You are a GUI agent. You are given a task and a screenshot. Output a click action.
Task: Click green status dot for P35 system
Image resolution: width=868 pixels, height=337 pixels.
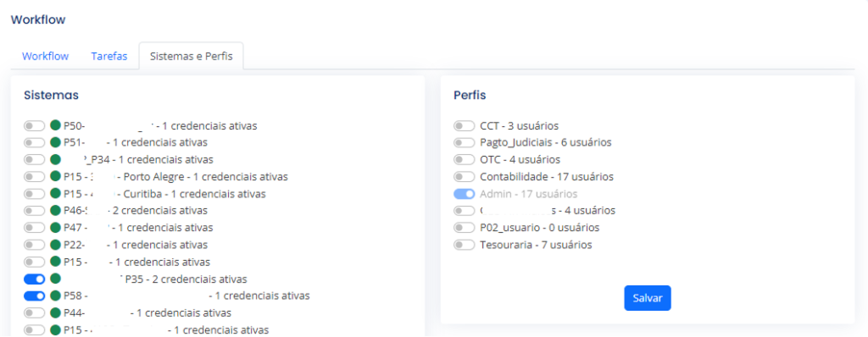pos(55,279)
